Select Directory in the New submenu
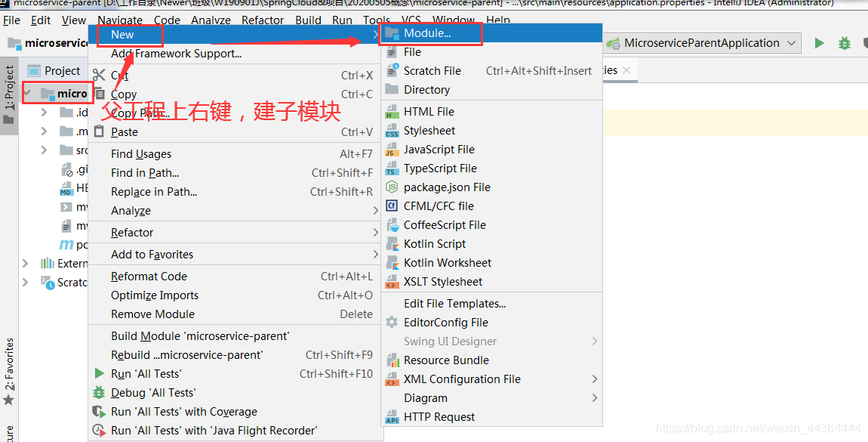 pyautogui.click(x=491, y=90)
